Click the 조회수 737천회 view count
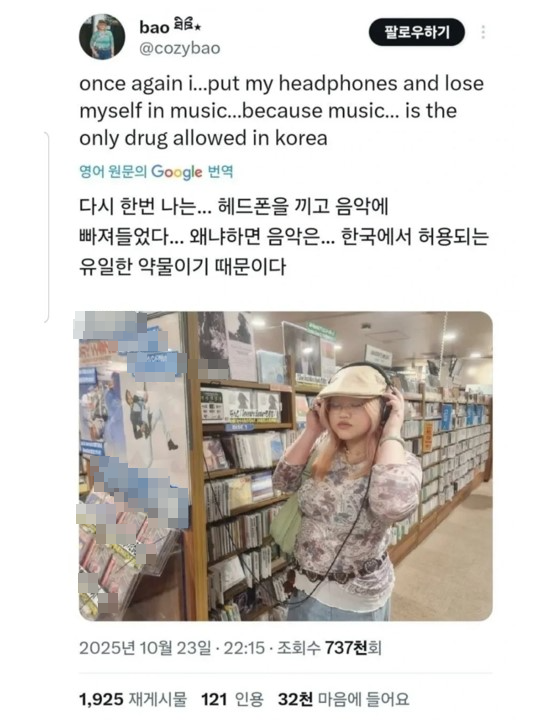Image resolution: width=551 pixels, height=724 pixels. (329, 648)
